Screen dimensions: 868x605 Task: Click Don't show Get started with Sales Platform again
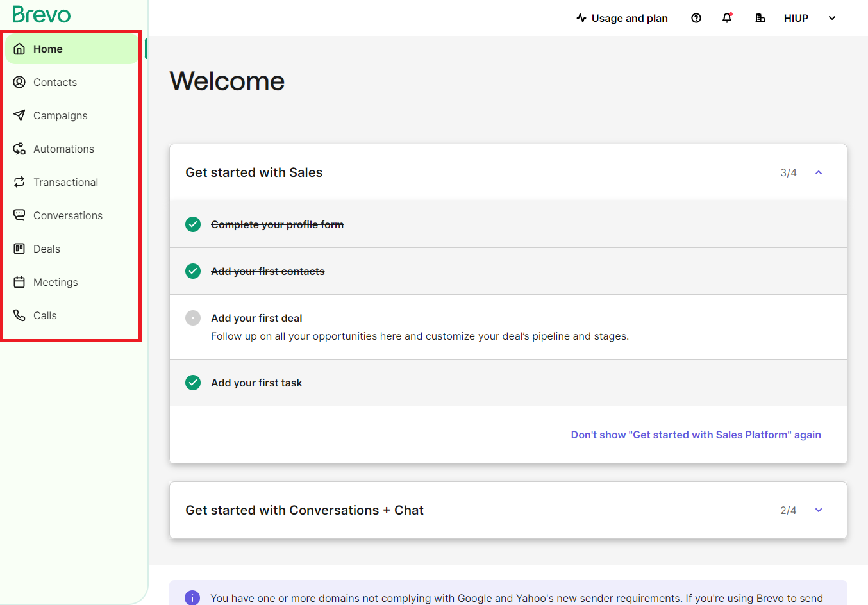tap(696, 435)
